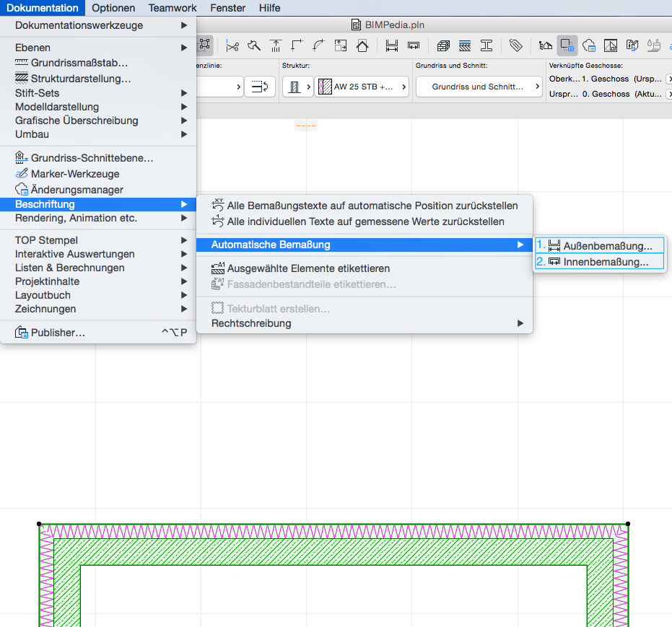The width and height of the screenshot is (672, 627).
Task: Open the Grundriss und Schnitt dropdown
Action: click(x=477, y=87)
